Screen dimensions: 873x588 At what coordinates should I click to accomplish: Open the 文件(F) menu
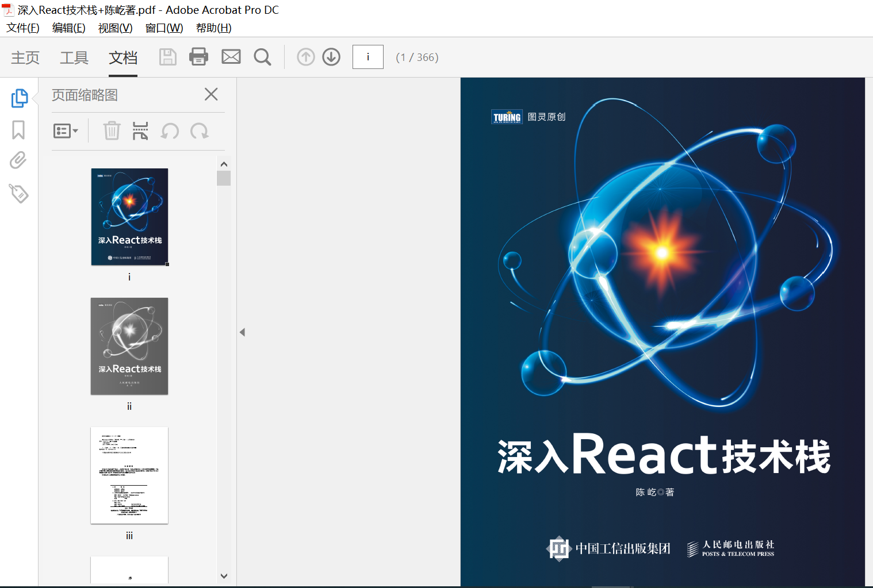click(23, 28)
